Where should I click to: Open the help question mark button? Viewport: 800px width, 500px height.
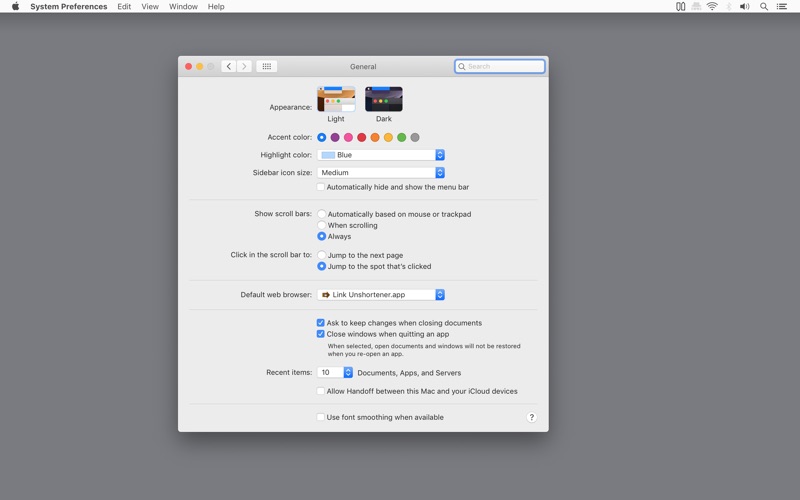[x=531, y=417]
